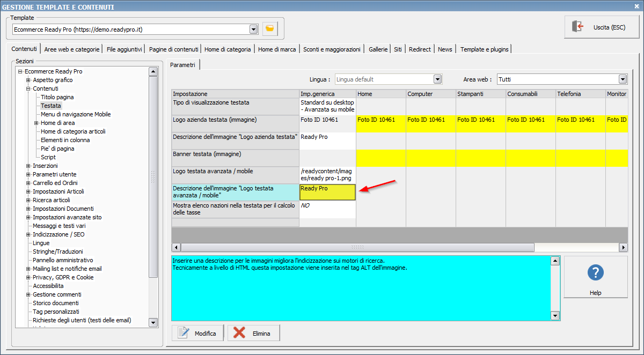Open the Sconti e maggiorazioni tab

(331, 49)
